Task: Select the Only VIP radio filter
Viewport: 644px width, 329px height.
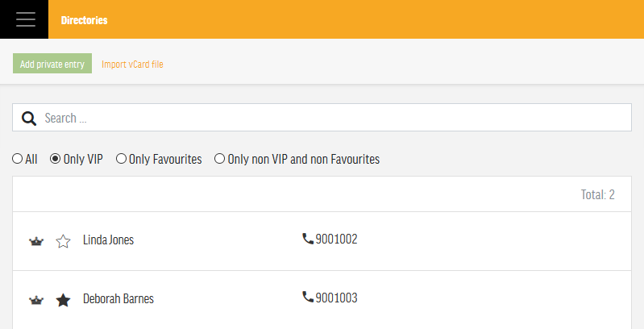Action: (x=55, y=159)
